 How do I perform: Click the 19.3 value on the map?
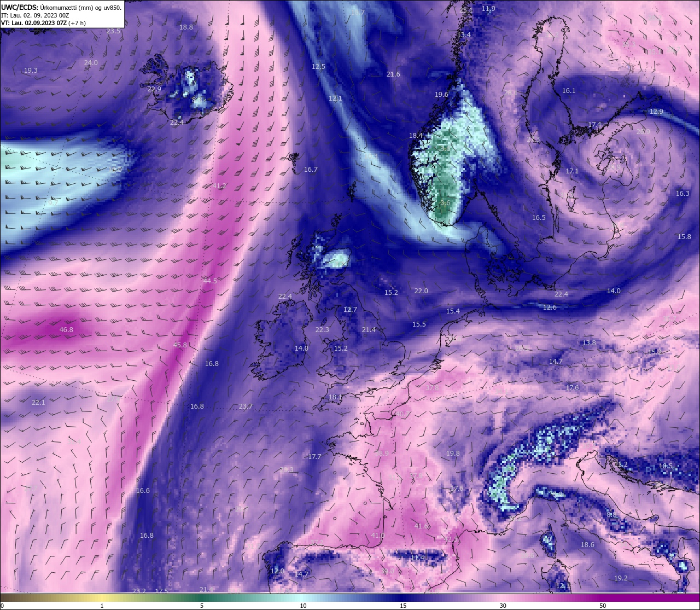[31, 71]
